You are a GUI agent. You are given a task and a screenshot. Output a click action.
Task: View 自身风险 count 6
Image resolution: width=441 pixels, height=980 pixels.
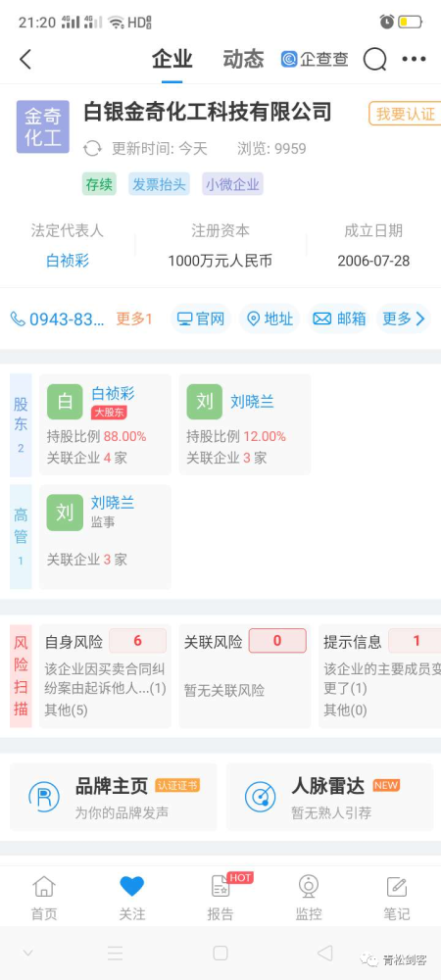[x=137, y=641]
